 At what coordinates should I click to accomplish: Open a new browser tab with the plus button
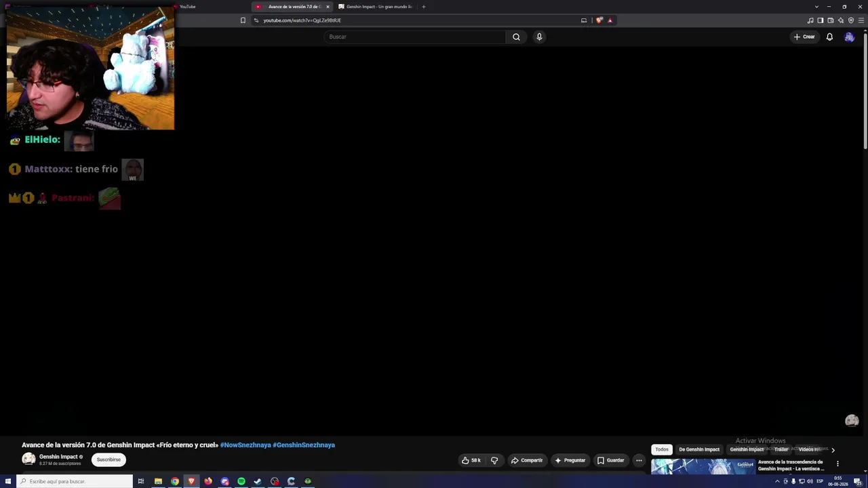(x=424, y=7)
